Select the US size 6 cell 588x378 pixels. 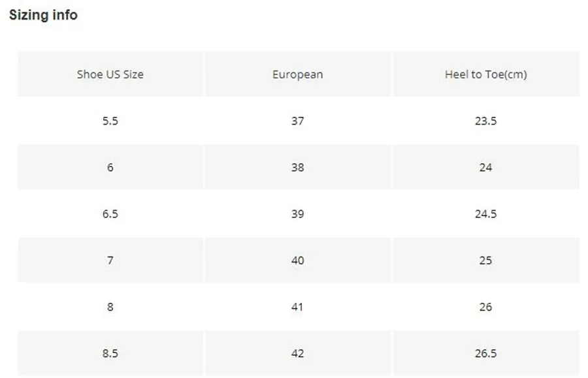[110, 167]
